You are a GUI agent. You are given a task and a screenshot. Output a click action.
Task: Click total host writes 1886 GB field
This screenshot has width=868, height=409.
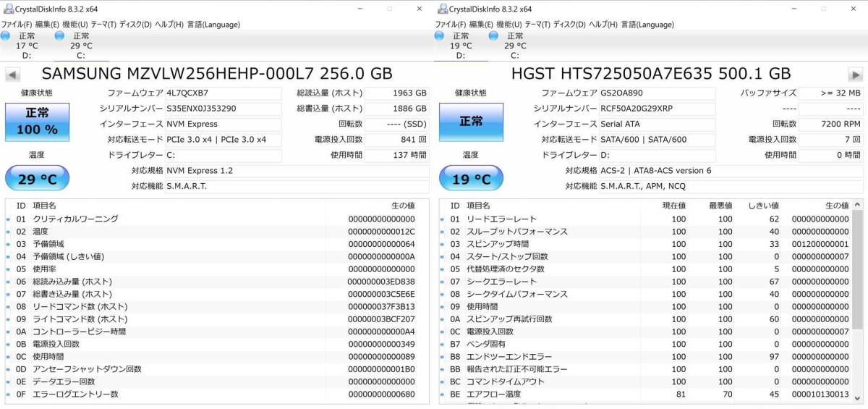click(397, 109)
